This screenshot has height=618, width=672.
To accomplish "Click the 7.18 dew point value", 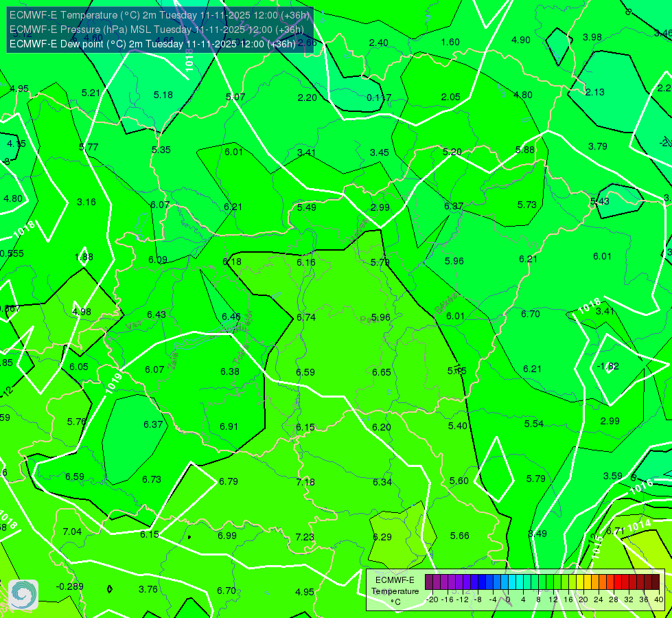I will pyautogui.click(x=305, y=482).
